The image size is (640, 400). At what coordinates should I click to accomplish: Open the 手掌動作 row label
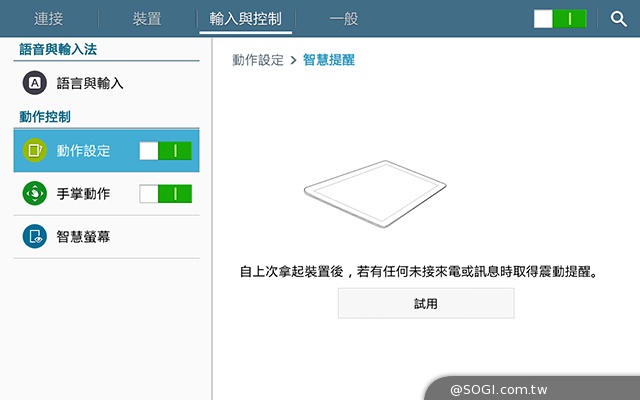pos(83,193)
